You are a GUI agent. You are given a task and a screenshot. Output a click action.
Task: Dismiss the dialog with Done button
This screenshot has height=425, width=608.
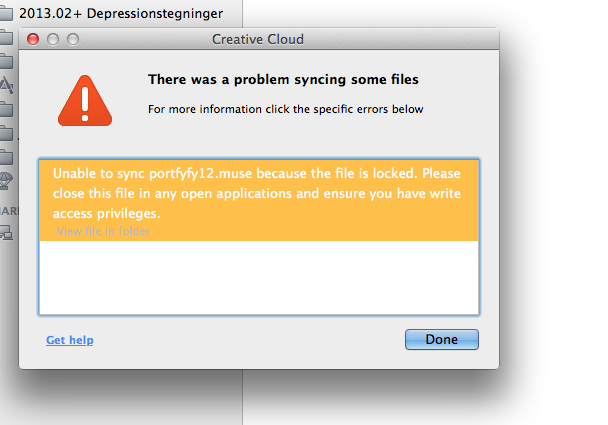[x=442, y=339]
